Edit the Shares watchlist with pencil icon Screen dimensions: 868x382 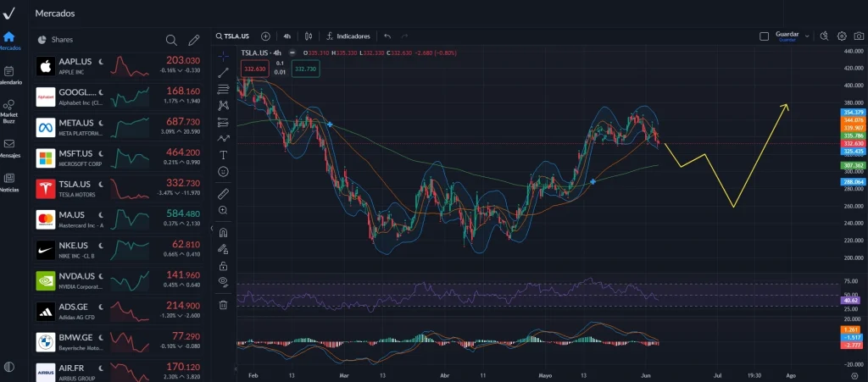tap(193, 40)
